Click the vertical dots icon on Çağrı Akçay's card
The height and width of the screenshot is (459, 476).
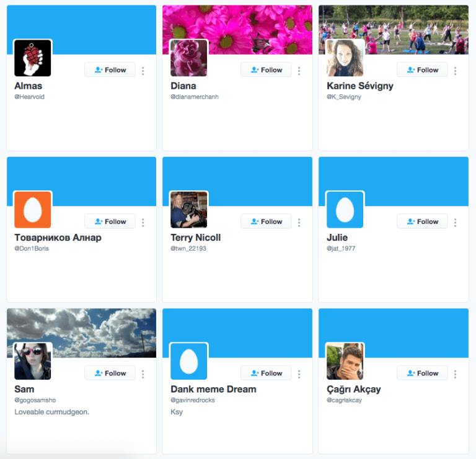[x=455, y=374]
